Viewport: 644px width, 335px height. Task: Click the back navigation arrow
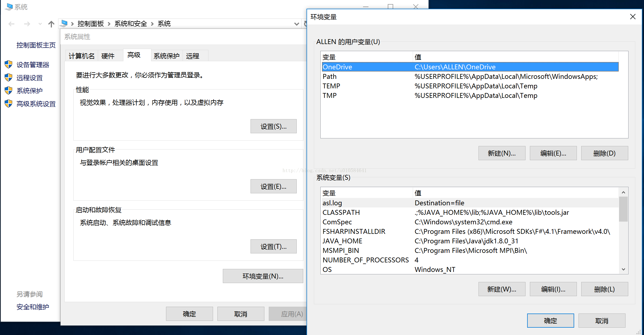[11, 24]
